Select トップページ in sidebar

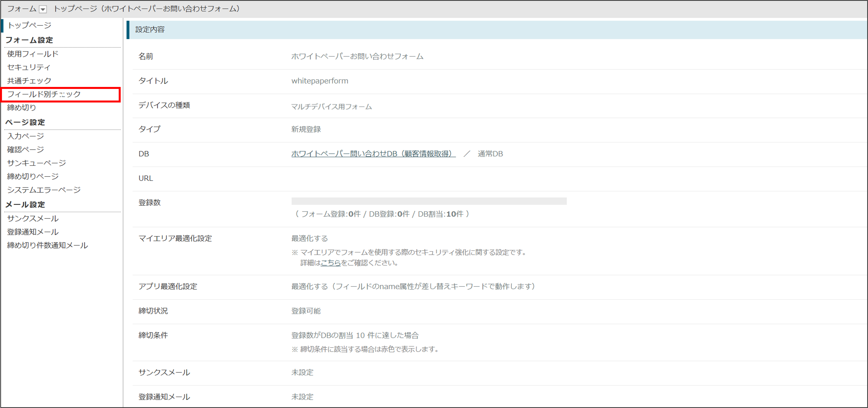coord(29,25)
